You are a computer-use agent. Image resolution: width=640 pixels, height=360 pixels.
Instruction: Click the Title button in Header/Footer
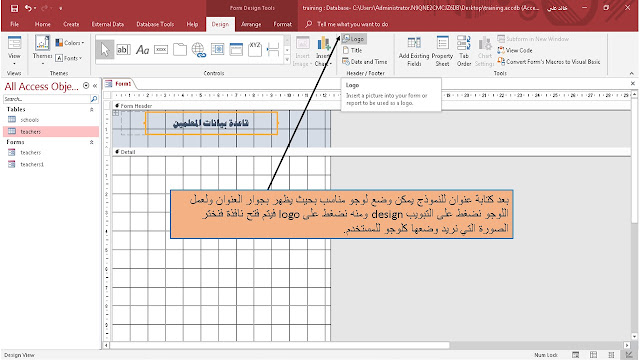tap(353, 50)
